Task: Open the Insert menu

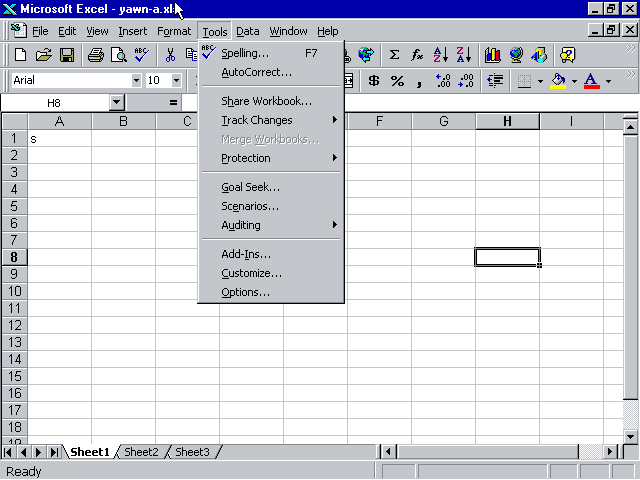Action: pyautogui.click(x=132, y=31)
